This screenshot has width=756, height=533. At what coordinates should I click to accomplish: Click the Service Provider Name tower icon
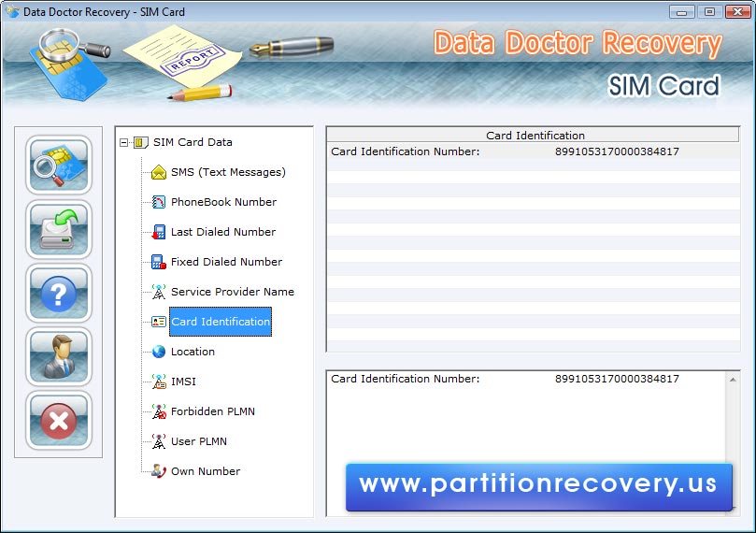159,292
